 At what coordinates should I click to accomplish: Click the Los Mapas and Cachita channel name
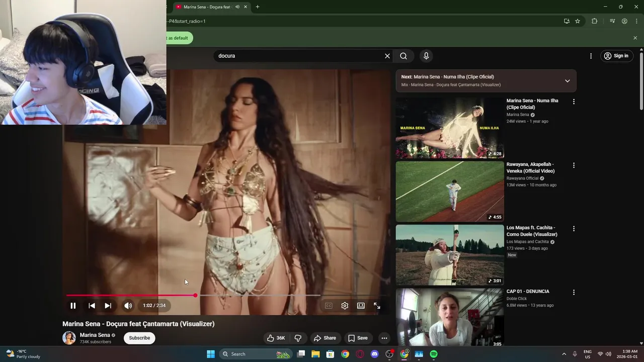(527, 242)
